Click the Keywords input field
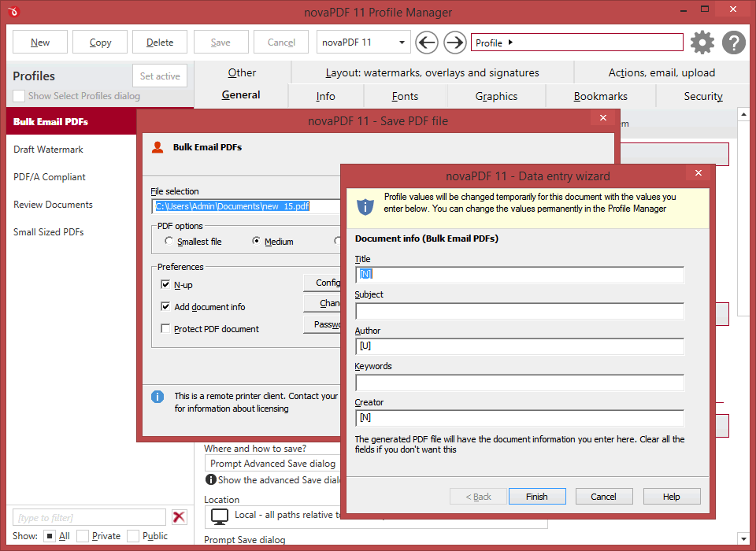756x551 pixels. point(520,383)
